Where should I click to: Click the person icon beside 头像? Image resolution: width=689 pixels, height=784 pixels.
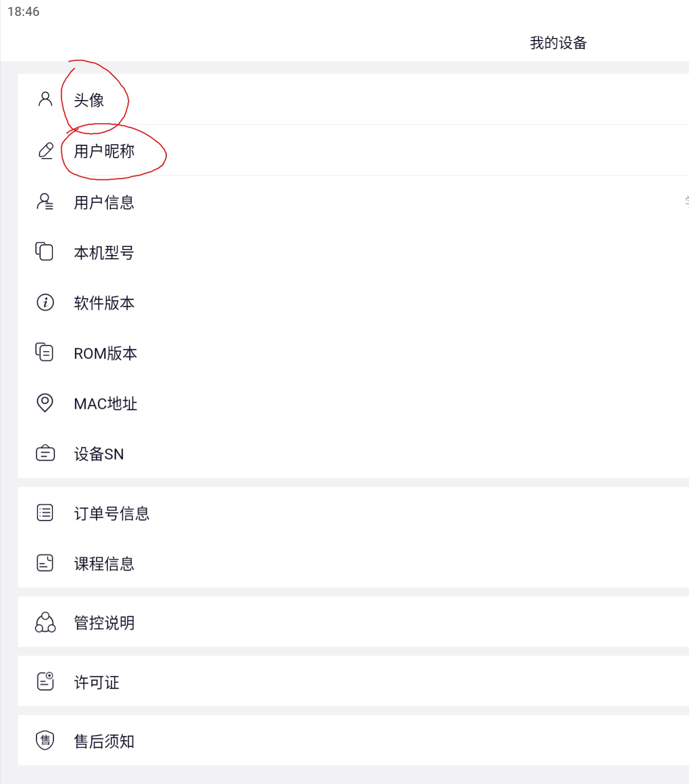pyautogui.click(x=45, y=99)
